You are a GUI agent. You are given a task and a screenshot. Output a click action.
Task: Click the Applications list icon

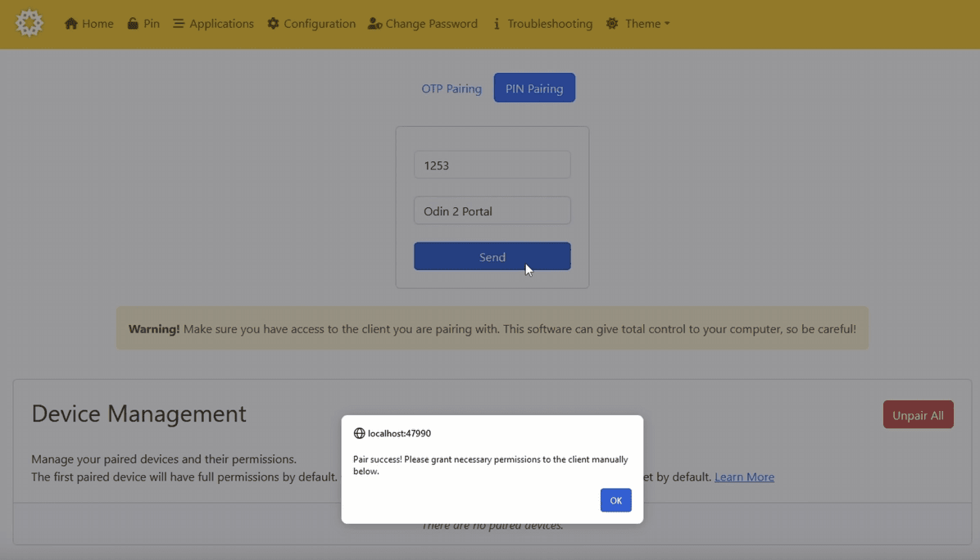click(179, 24)
